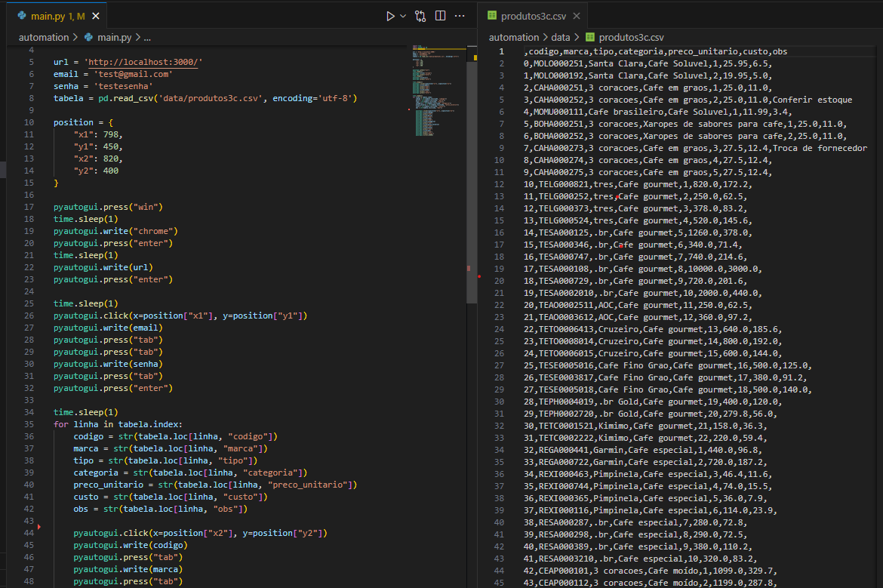Click the preco_unitario assignment line

point(215,485)
